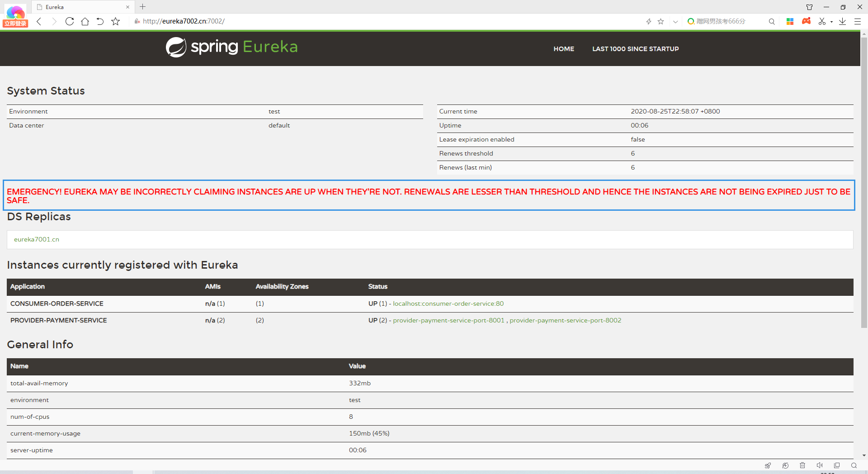Click the magnifier search icon in toolbar
Image resolution: width=868 pixels, height=474 pixels.
tap(772, 21)
